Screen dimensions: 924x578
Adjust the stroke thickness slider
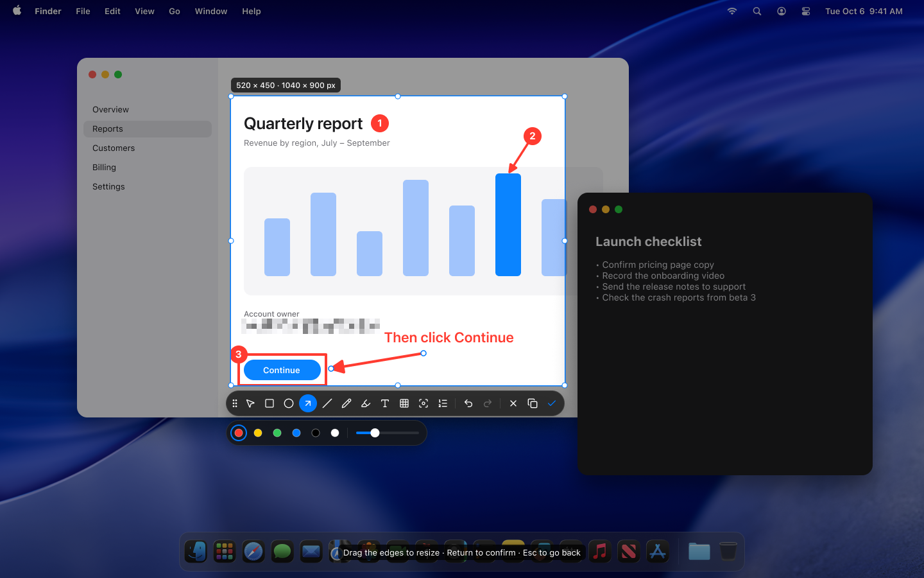click(x=387, y=433)
